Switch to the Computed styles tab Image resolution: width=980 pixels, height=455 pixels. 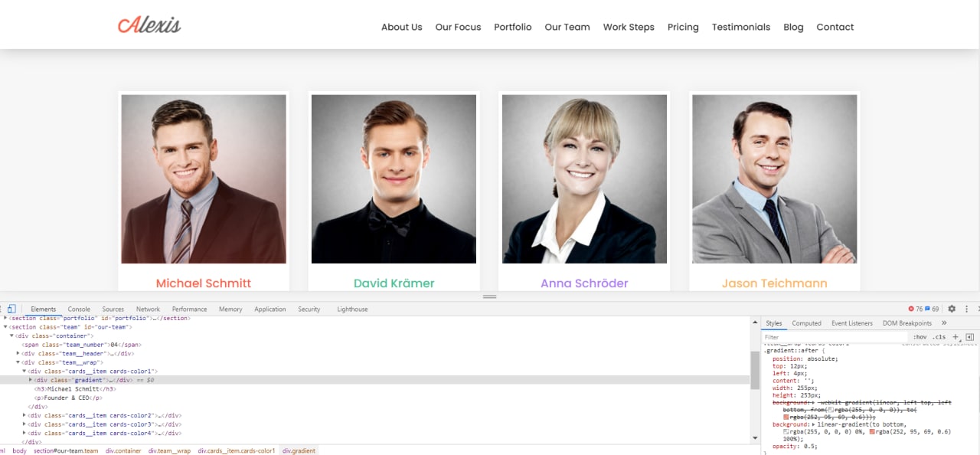[806, 323]
